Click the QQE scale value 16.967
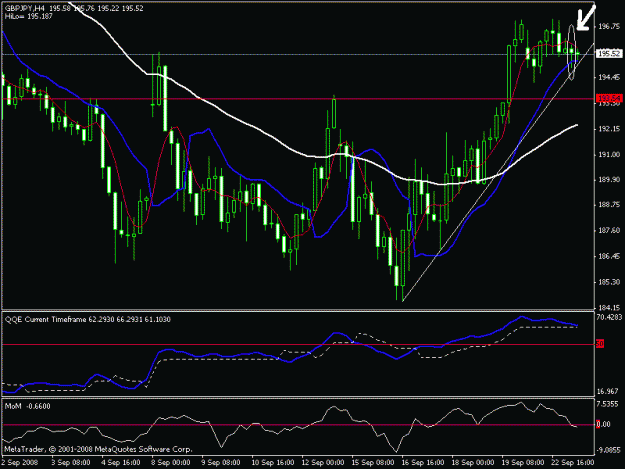The image size is (625, 469). [x=608, y=391]
